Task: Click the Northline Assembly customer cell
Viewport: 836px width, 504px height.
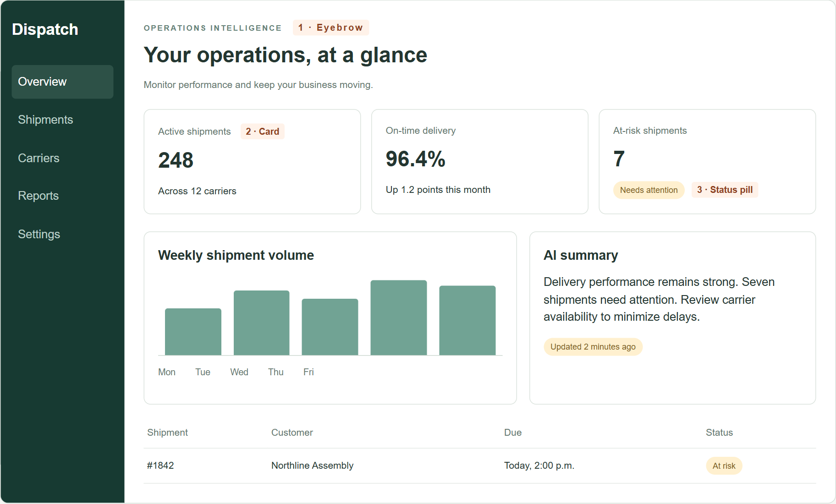Action: [312, 466]
